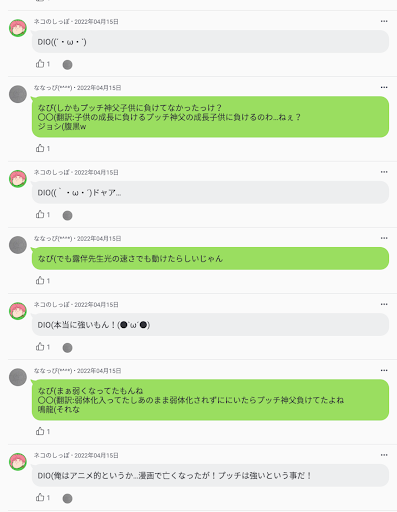397x512 pixels.
Task: Open three-dot menu for "本当に強いもん" comment
Action: point(384,304)
